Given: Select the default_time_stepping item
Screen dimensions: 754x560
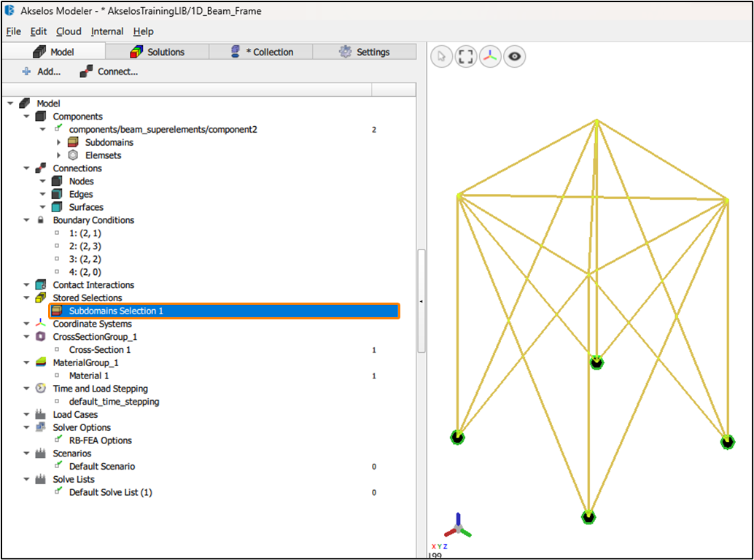Looking at the screenshot, I should point(114,401).
